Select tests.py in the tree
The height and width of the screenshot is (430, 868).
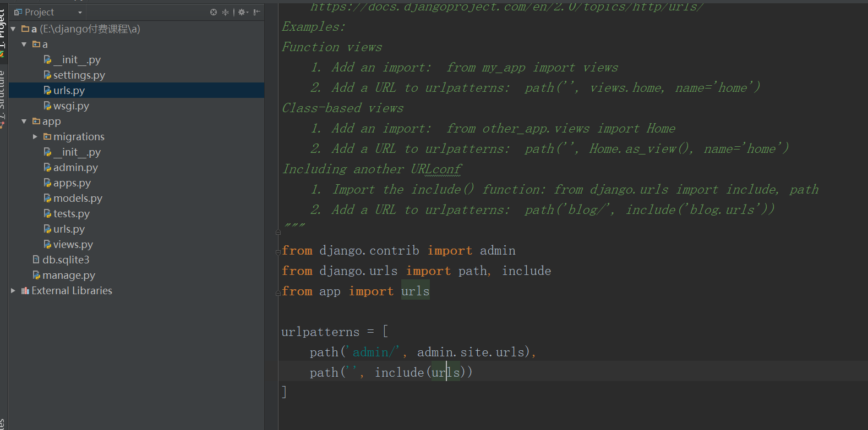click(x=72, y=213)
